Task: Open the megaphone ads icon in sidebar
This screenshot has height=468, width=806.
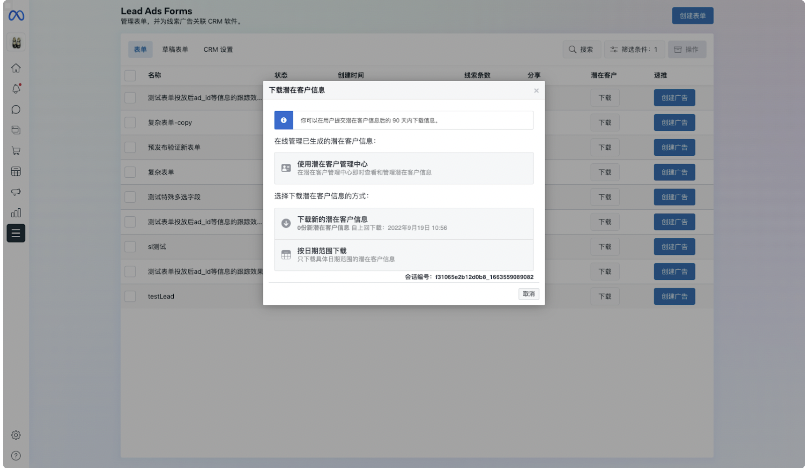Action: click(x=16, y=192)
